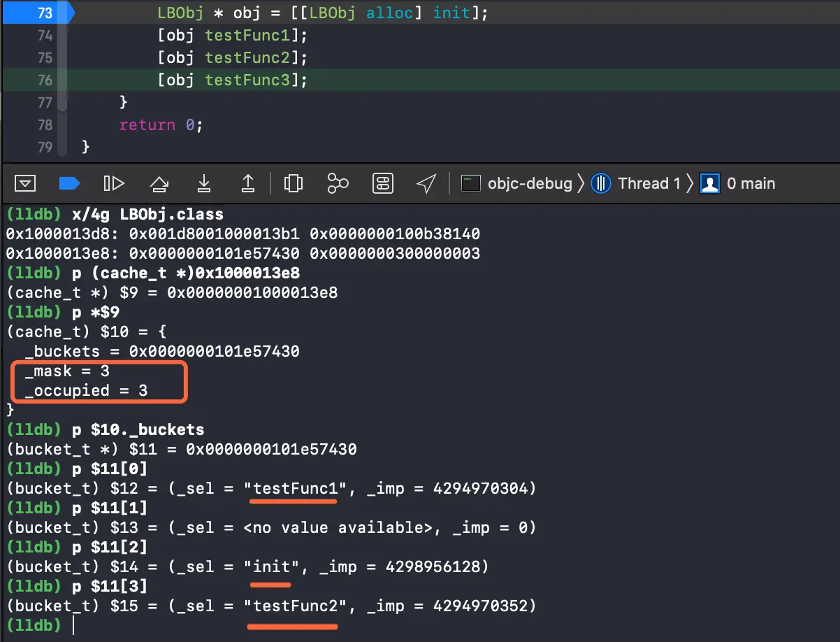
Task: Click the 'alloc' keyword on line 73
Action: (390, 13)
